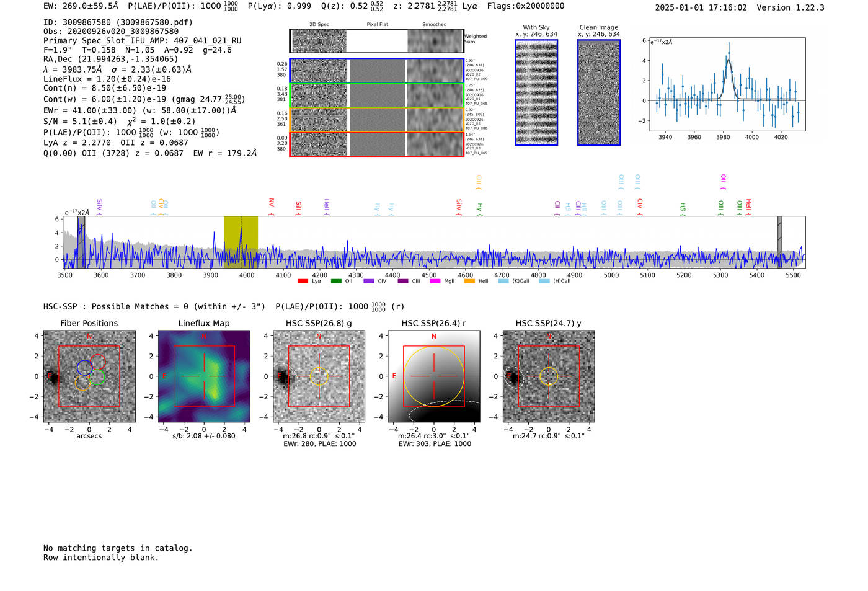Select the With Sky 2D image

pos(536,92)
